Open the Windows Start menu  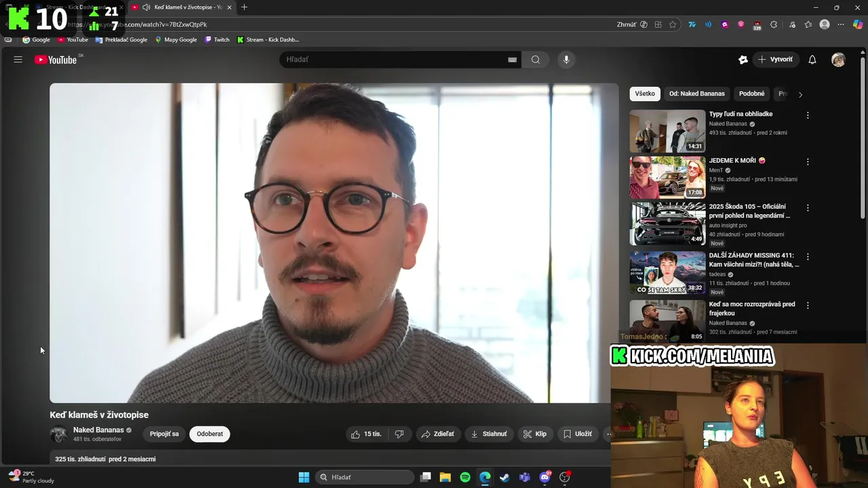pos(304,477)
